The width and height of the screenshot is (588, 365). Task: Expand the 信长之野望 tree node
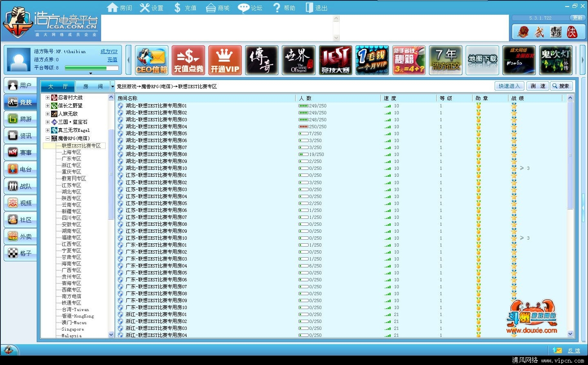pos(48,106)
